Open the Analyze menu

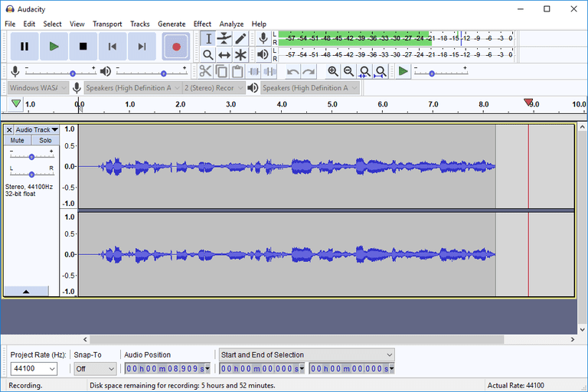[x=231, y=24]
